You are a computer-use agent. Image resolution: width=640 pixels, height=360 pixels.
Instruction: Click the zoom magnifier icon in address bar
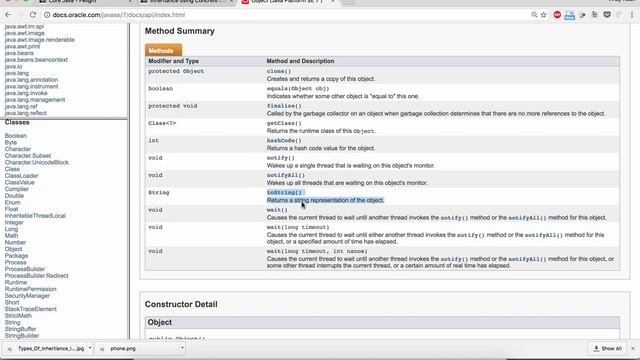pos(534,15)
